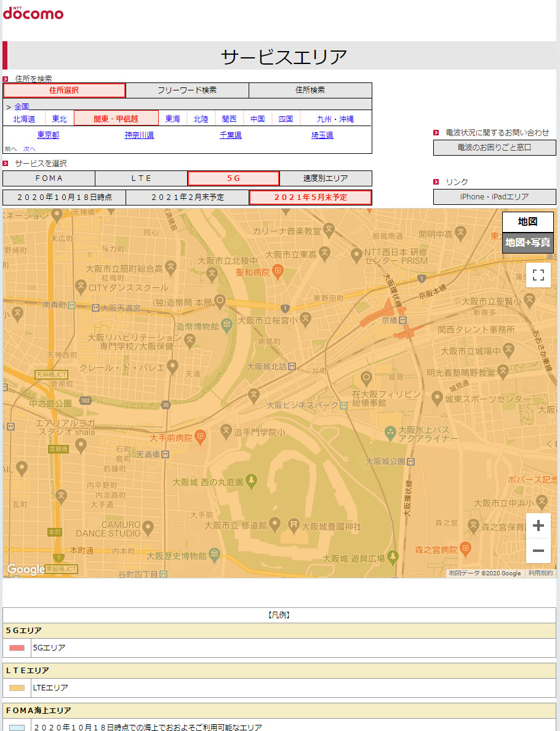
Task: Click the 城東スポーツセンター map pin
Action: [437, 398]
